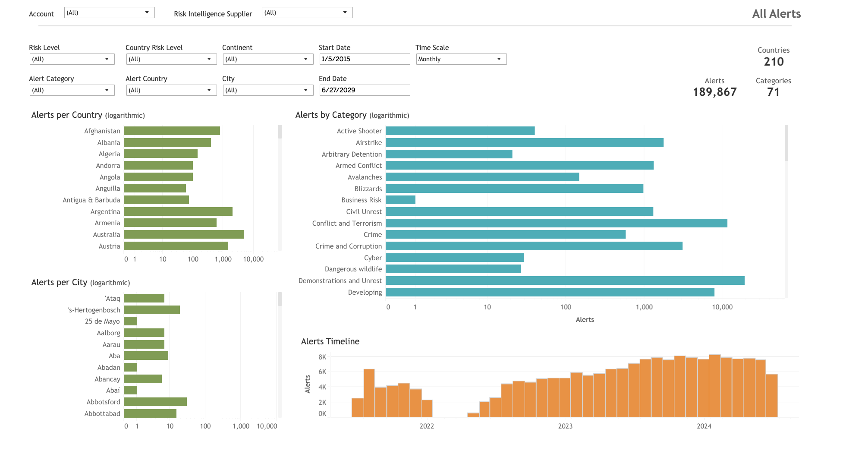This screenshot has height=460, width=868.
Task: Click the Countries count showing 210
Action: 773,62
